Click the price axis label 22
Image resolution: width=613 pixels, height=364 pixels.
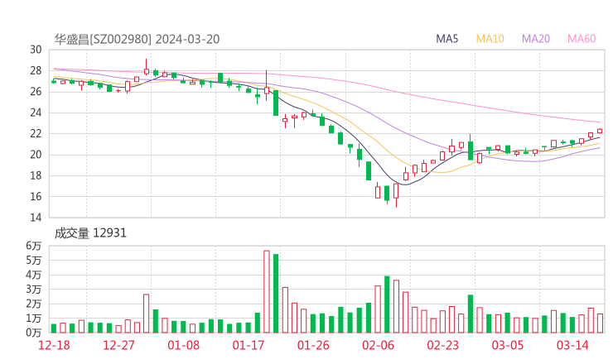tap(36, 133)
